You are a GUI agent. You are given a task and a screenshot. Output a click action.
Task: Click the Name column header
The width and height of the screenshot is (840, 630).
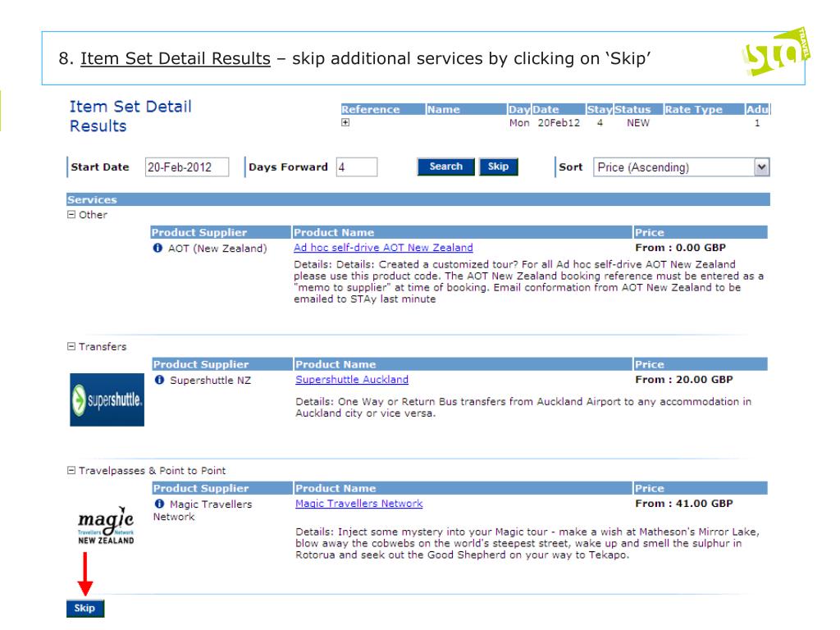(x=467, y=109)
